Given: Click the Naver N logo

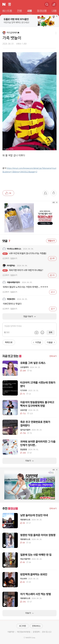Looking at the screenshot, I should click(x=4, y=4).
